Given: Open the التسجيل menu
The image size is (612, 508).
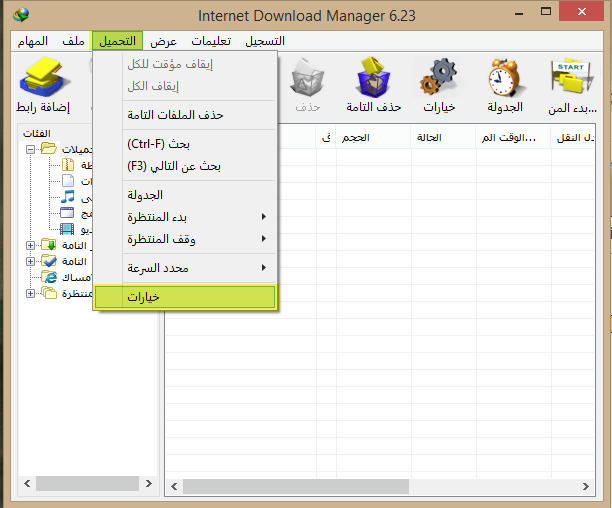Looking at the screenshot, I should (265, 41).
